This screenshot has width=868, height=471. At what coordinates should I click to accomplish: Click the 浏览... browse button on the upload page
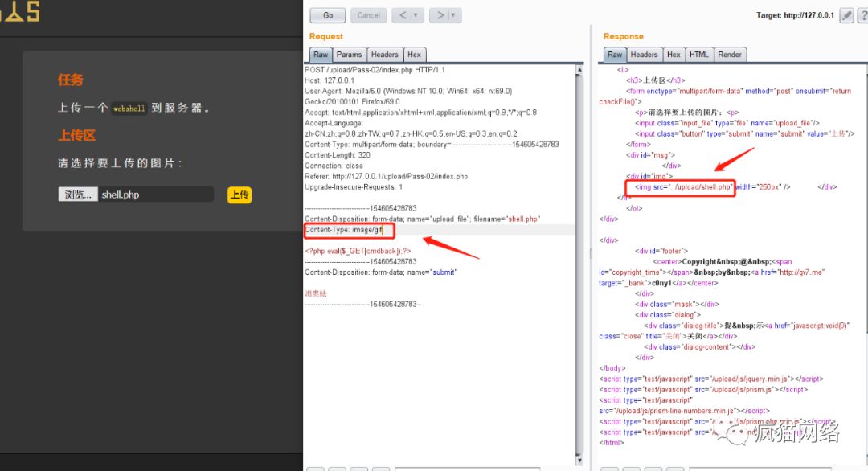click(78, 195)
